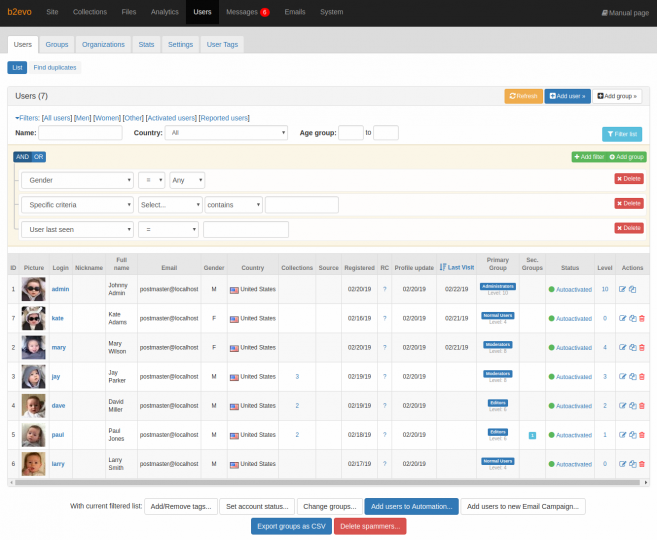Edit user jay via pencil icon
Screen dimensions: 657x540
[x=622, y=377]
